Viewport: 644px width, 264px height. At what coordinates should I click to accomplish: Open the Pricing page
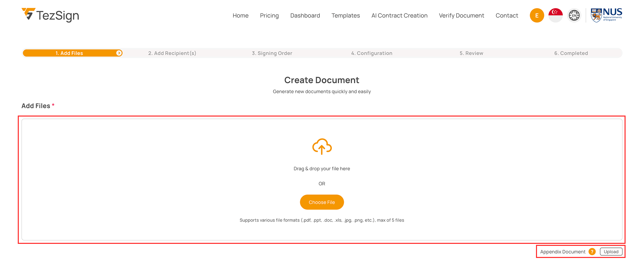click(x=269, y=15)
